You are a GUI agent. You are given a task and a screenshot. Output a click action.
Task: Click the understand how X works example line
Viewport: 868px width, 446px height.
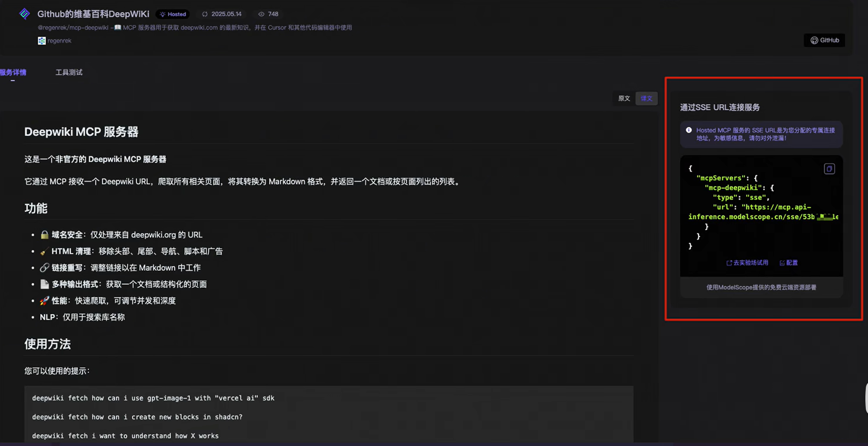[125, 436]
